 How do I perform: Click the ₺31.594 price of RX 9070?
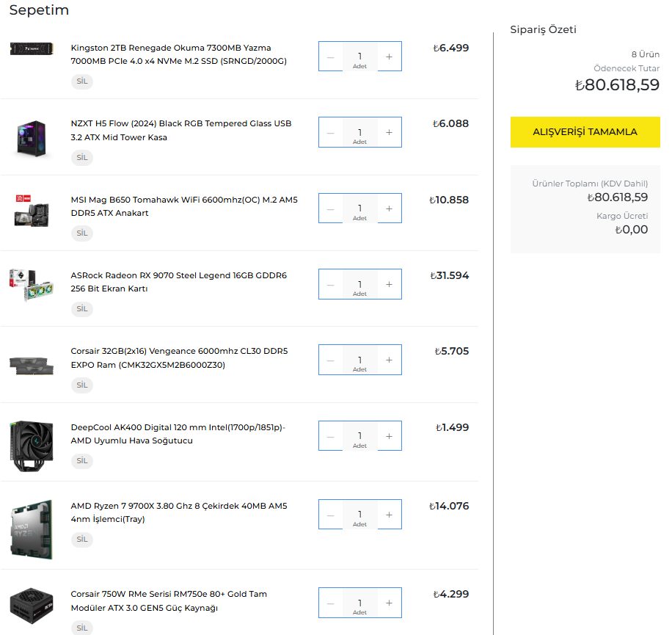(x=450, y=276)
